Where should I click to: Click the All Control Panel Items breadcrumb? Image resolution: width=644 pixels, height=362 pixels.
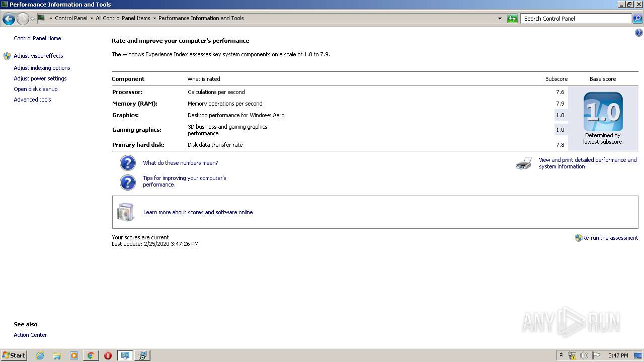123,18
